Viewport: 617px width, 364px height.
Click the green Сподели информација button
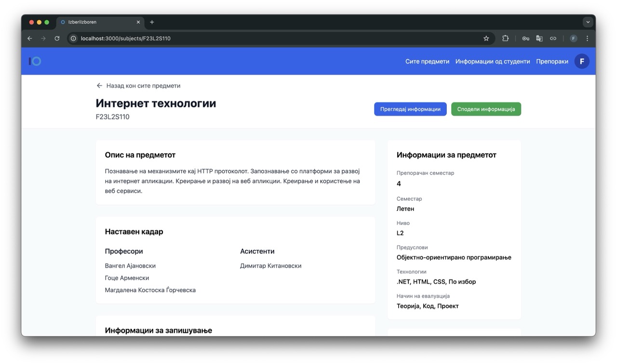coord(486,109)
